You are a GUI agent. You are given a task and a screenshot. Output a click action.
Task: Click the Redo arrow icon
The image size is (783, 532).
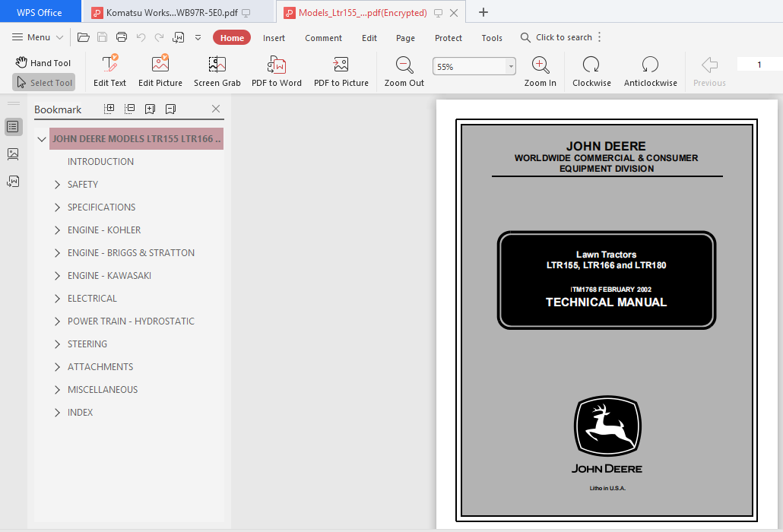click(160, 37)
